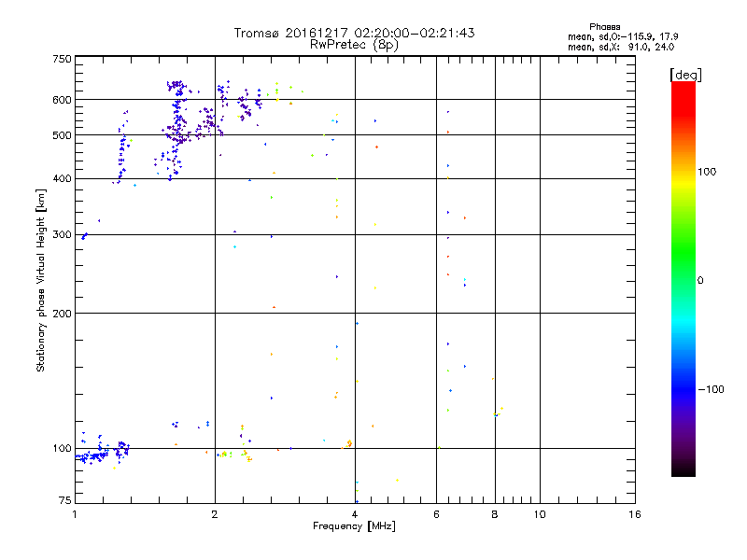
Task: Click the 'Stationary phase Virtual Height [km]' axis title
Action: tap(41, 281)
